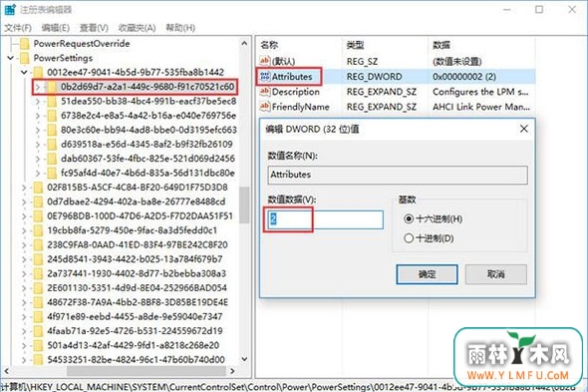Viewport: 588px width, 392px height.
Task: Click the PowerSettings folder icon
Action: [x=25, y=58]
